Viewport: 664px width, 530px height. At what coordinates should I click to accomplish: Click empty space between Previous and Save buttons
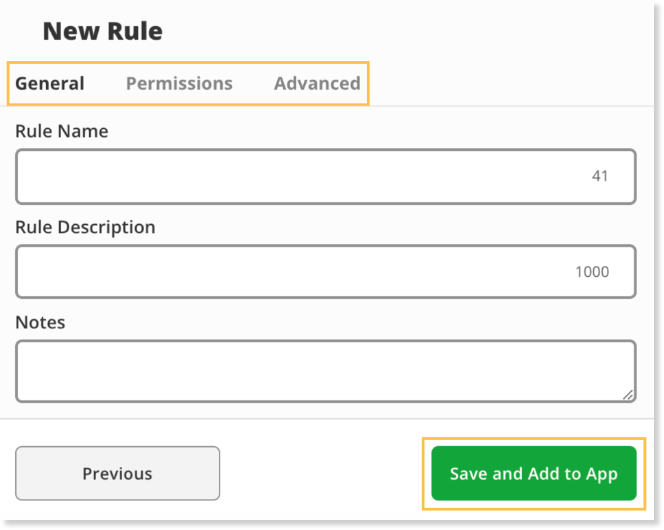(321, 473)
